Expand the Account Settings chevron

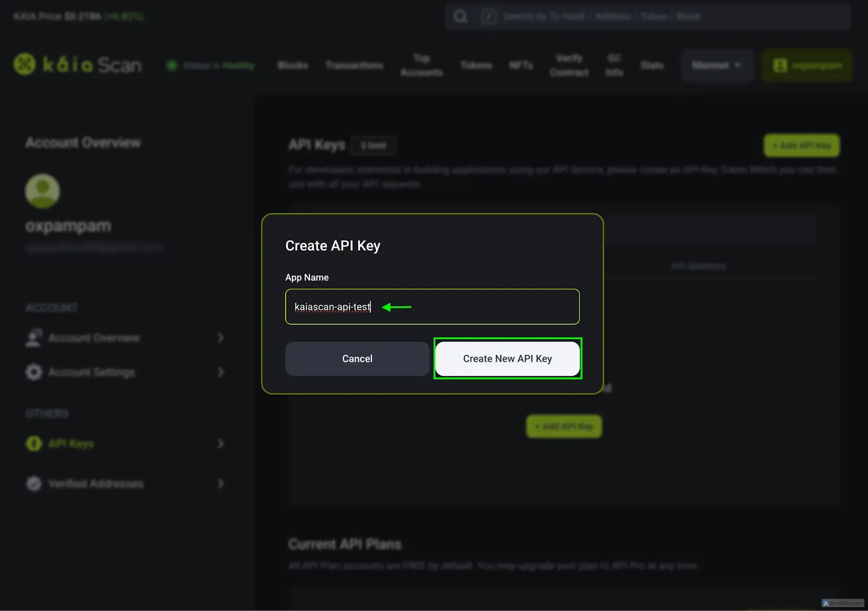coord(220,372)
